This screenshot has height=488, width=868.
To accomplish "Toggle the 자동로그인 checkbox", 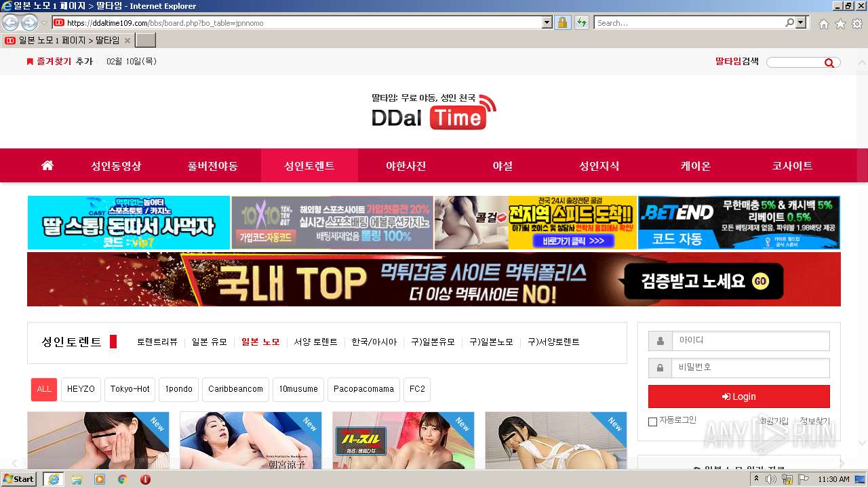I will 652,422.
